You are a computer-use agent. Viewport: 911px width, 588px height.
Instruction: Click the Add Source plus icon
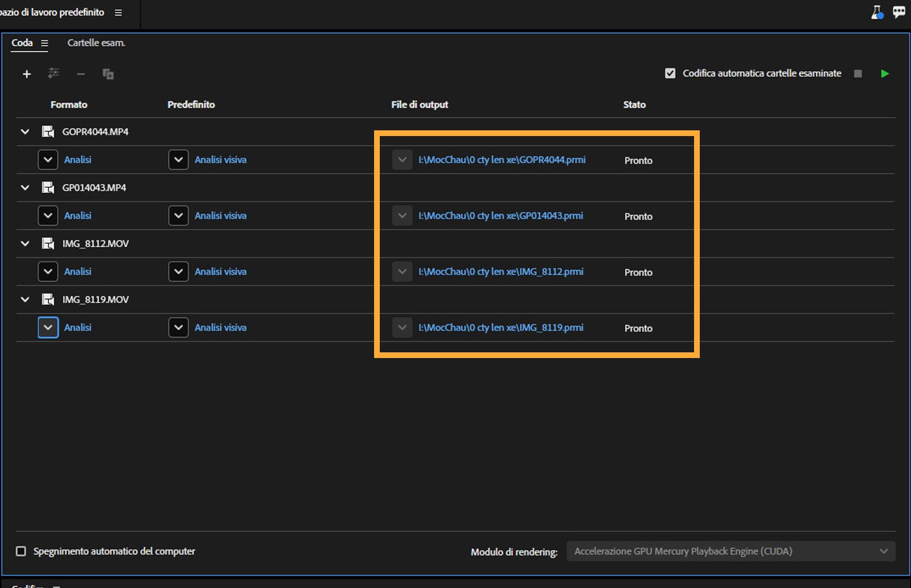(x=26, y=74)
